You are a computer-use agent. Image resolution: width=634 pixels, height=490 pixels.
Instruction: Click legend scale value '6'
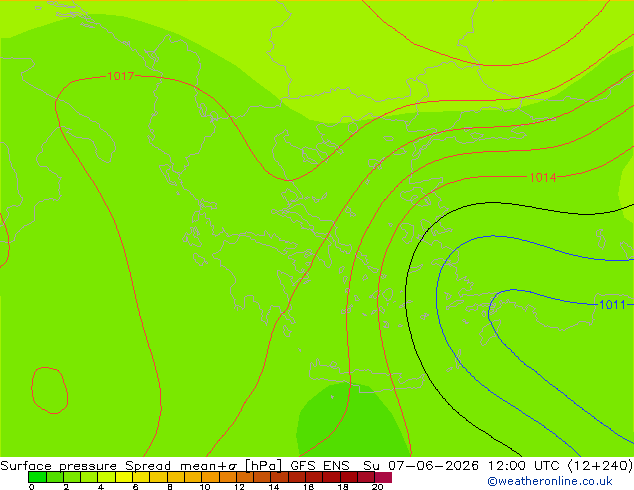click(x=135, y=487)
